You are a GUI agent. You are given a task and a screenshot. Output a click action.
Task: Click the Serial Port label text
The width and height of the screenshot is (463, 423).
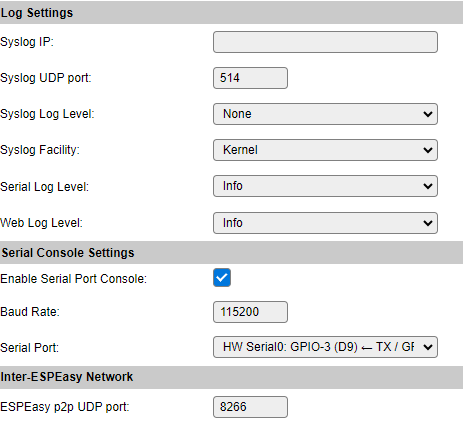coord(29,348)
